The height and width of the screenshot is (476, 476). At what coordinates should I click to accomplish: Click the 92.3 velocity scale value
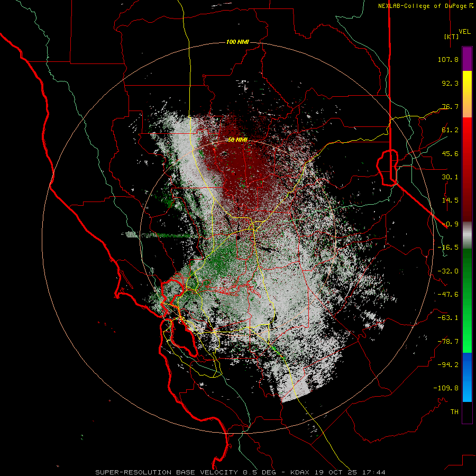click(x=450, y=83)
